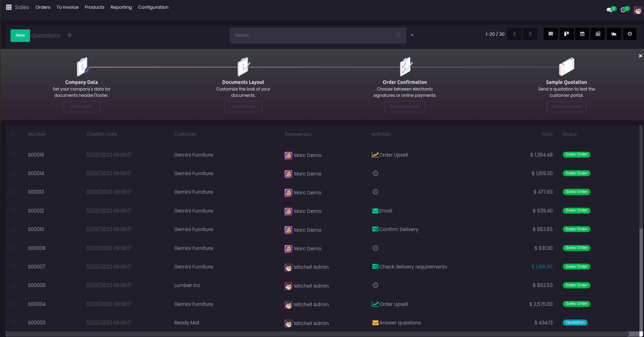Click the Send sample button
The height and width of the screenshot is (337, 644).
(567, 107)
